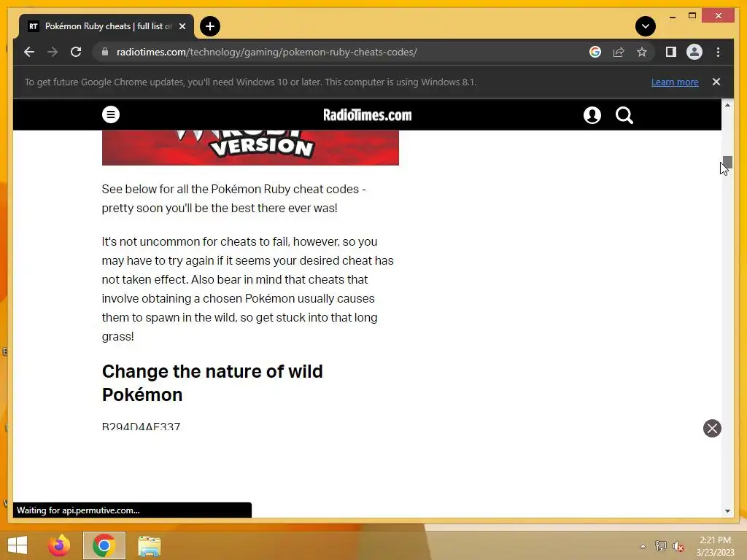This screenshot has height=560, width=747.
Task: Open Chrome side panel
Action: [x=671, y=52]
